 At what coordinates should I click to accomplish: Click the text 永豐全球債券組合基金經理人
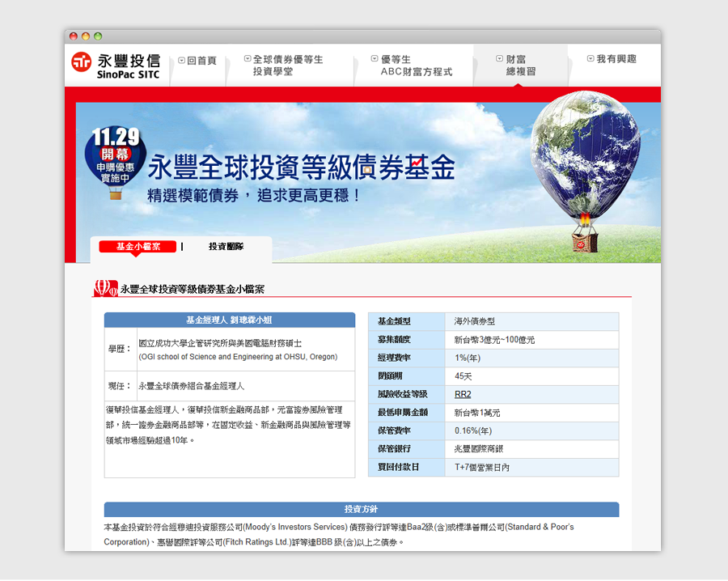pyautogui.click(x=191, y=386)
